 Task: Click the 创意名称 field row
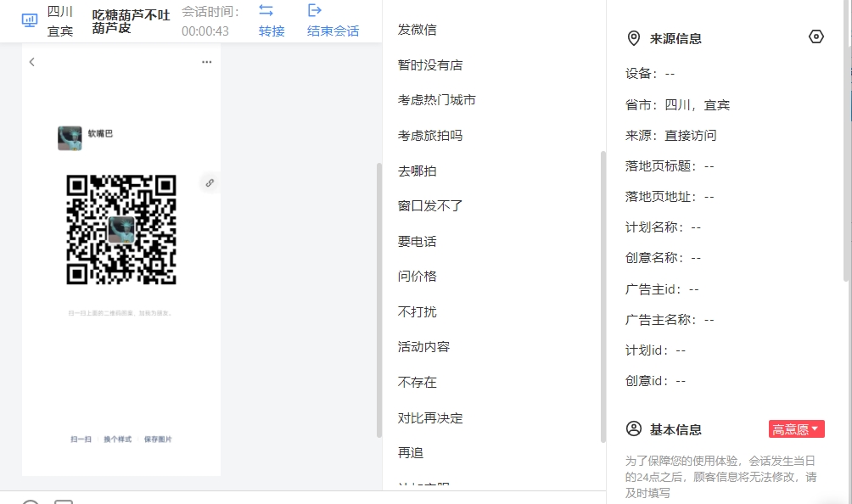[663, 257]
